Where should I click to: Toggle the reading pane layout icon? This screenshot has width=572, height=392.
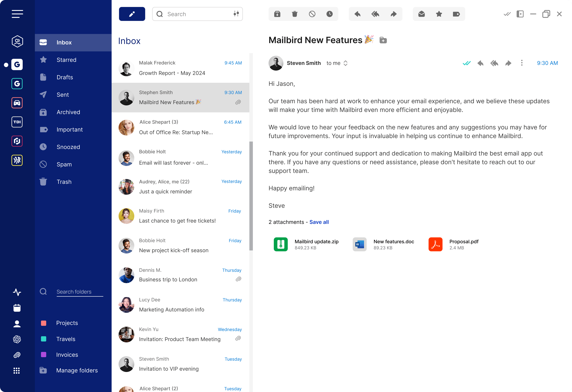[x=520, y=14]
